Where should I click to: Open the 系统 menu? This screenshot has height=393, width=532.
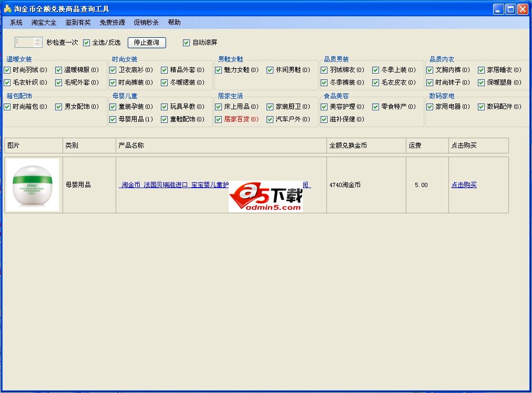16,23
